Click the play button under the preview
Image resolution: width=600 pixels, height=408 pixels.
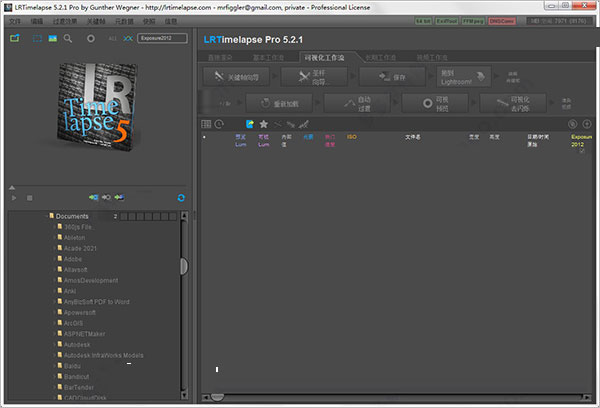coord(14,198)
